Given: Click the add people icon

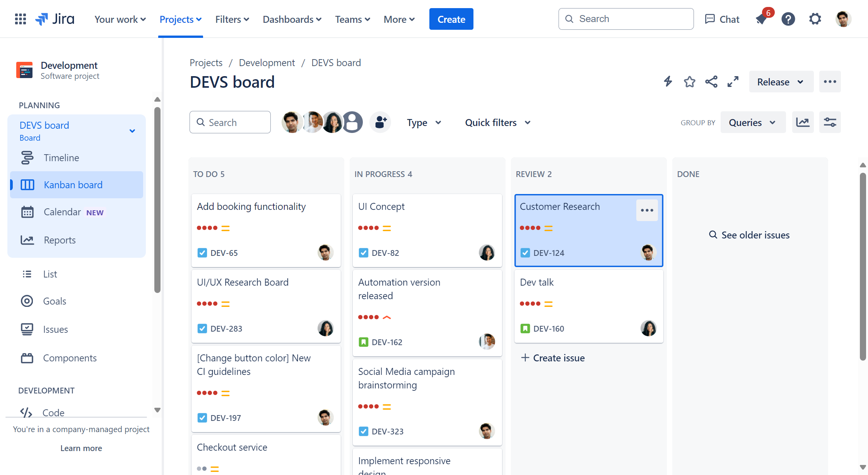Looking at the screenshot, I should [381, 123].
